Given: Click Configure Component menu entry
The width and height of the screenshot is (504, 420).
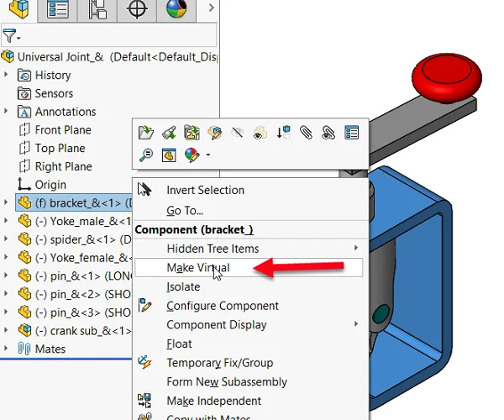Looking at the screenshot, I should 223,306.
